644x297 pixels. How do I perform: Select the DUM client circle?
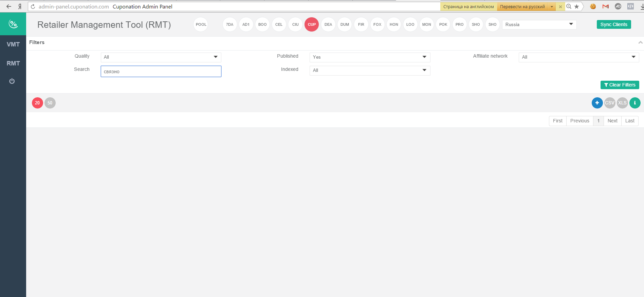pos(345,24)
